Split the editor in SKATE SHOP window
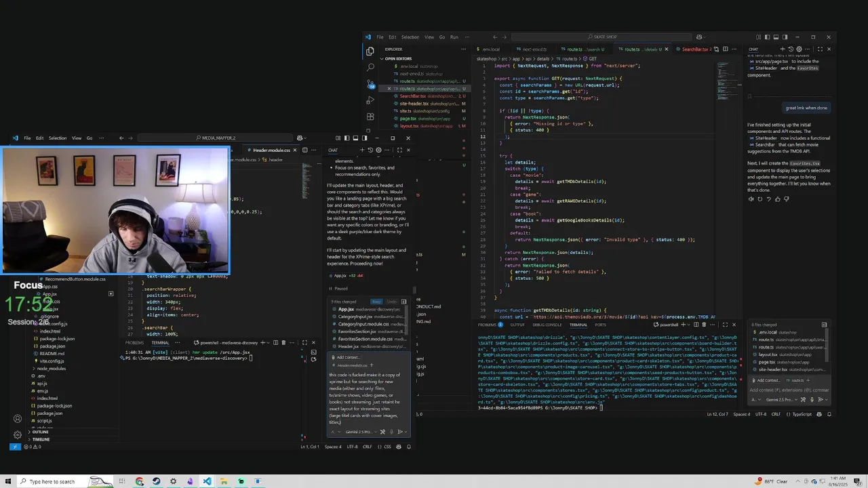The height and width of the screenshot is (488, 868). pyautogui.click(x=726, y=49)
